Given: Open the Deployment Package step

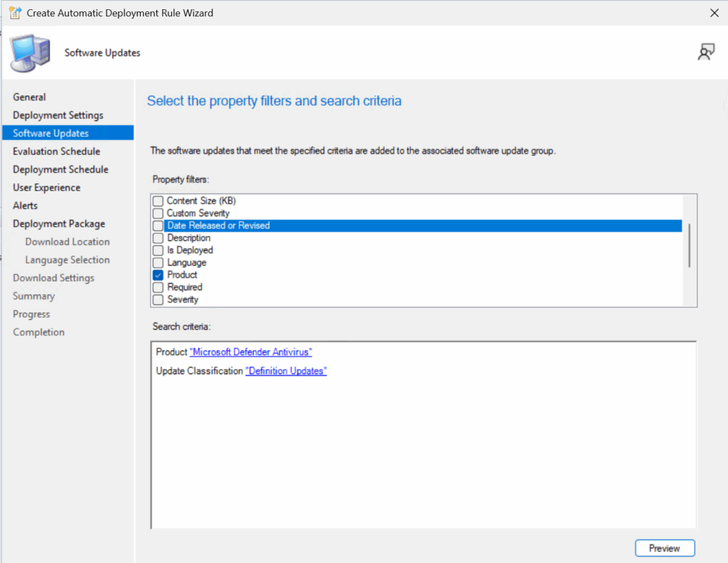Looking at the screenshot, I should pyautogui.click(x=58, y=224).
